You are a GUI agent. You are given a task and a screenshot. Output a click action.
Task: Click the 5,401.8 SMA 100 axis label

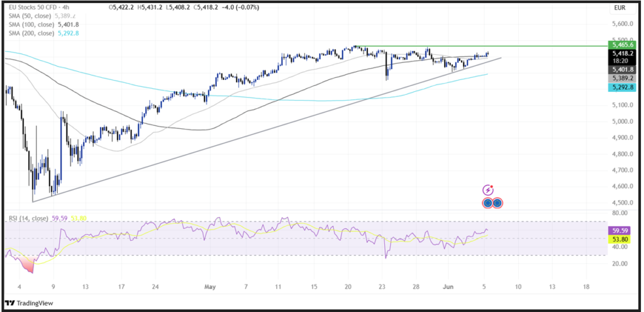tap(623, 70)
